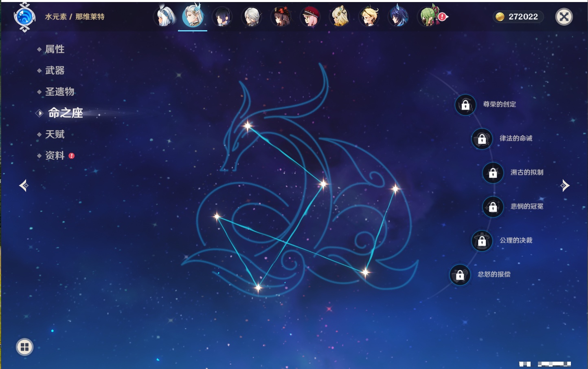The image size is (588, 369).
Task: Open the grid menu button at bottom left
Action: tap(24, 347)
